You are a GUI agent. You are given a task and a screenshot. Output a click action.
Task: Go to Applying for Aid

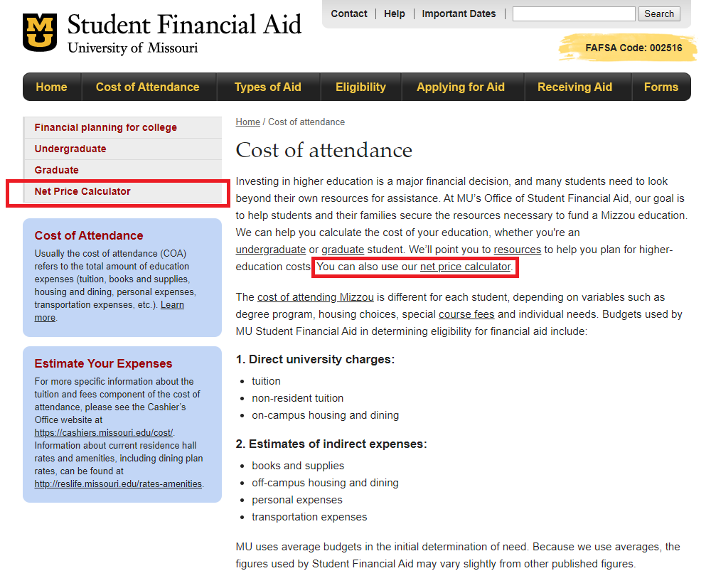[461, 86]
